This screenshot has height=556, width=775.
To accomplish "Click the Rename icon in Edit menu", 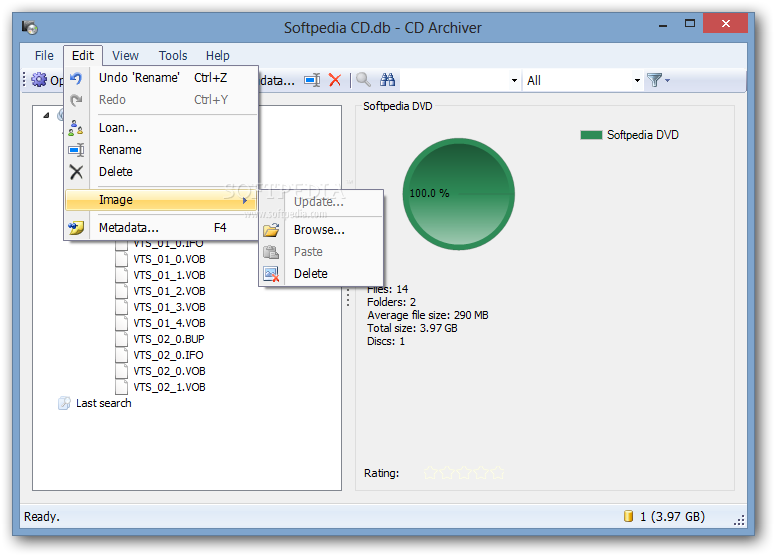I will point(76,150).
